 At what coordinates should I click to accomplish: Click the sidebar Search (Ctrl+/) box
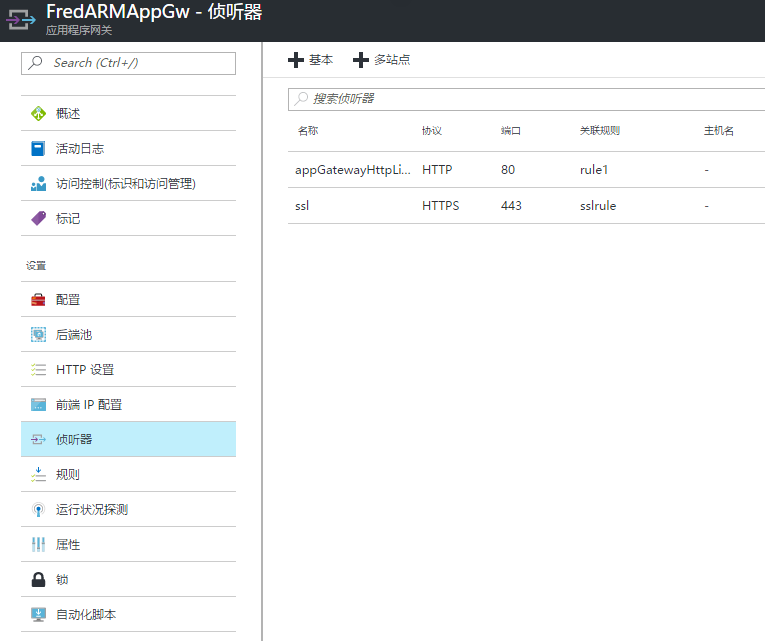[x=128, y=63]
